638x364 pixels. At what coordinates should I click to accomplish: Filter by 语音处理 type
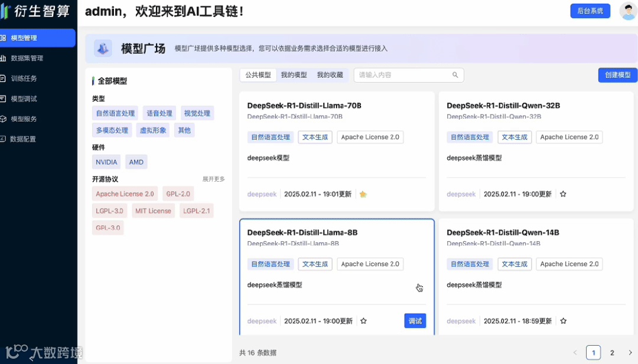pos(159,113)
